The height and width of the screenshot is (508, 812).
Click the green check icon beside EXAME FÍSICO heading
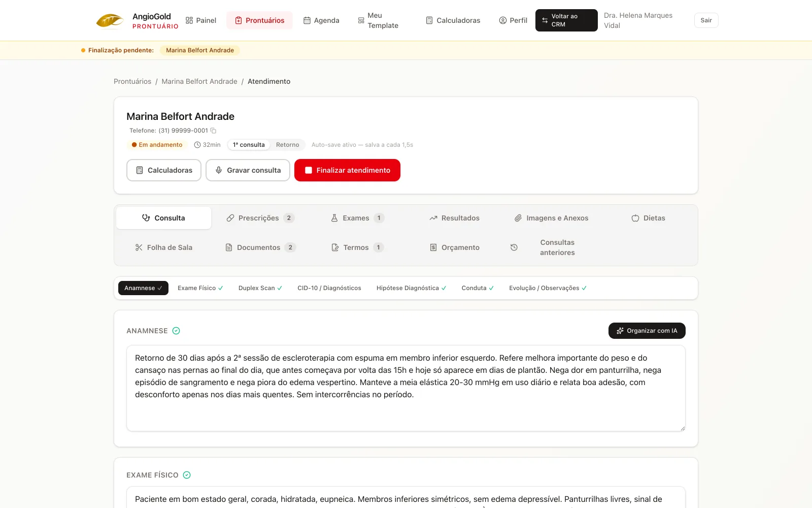(x=187, y=475)
